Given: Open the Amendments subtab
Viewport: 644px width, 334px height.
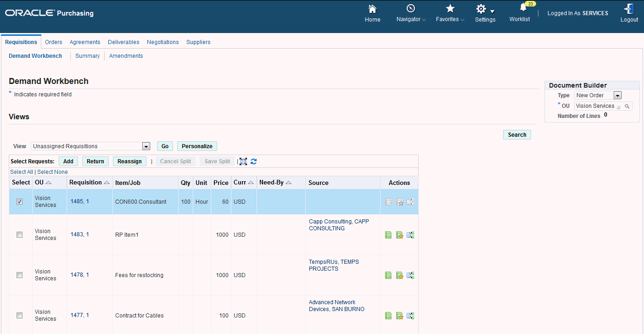Looking at the screenshot, I should (126, 56).
